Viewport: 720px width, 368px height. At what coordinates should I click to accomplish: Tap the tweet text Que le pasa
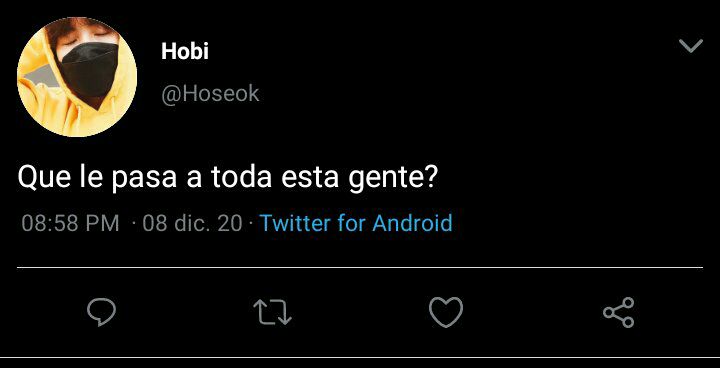point(97,178)
